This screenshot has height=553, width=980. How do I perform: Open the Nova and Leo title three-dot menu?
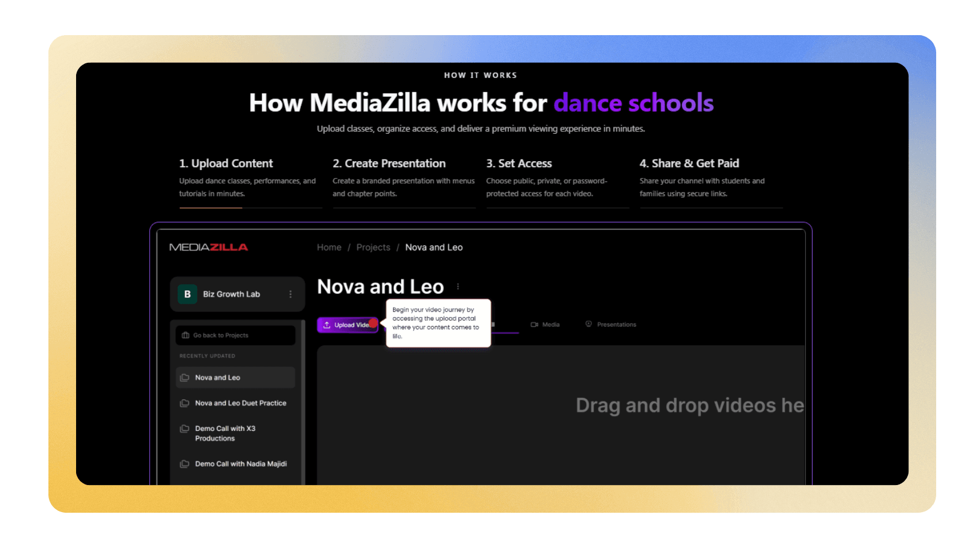[458, 286]
